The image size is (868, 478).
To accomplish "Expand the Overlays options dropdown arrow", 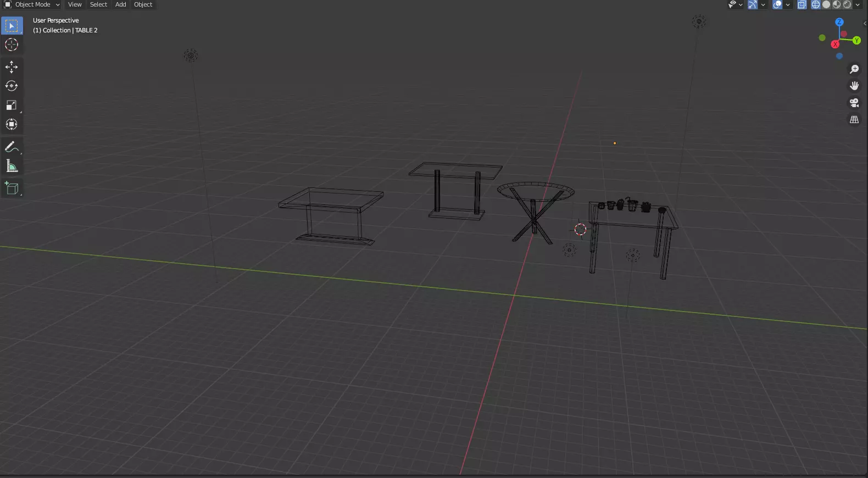I will (x=788, y=5).
